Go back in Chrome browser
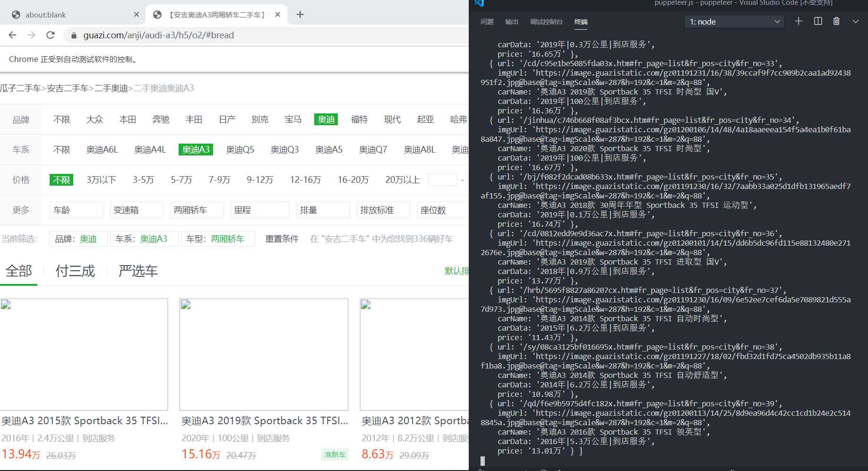Screen dimensions: 868x471 [13, 35]
